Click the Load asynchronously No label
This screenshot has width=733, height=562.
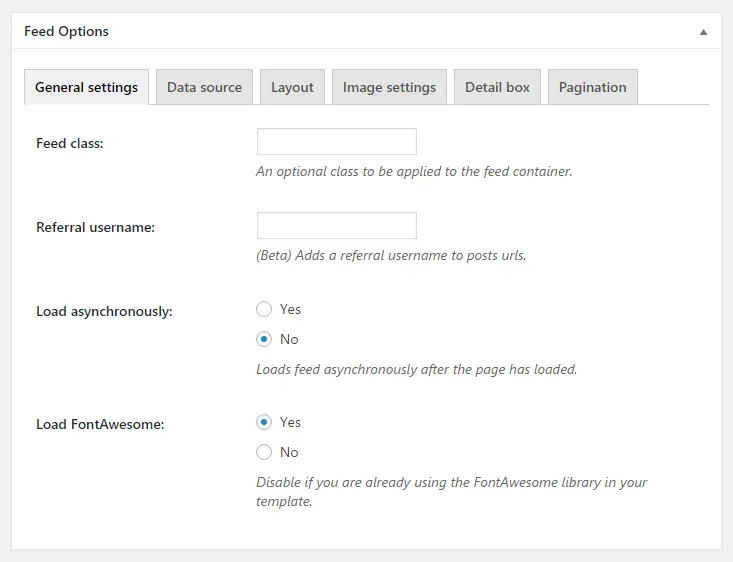[x=289, y=339]
